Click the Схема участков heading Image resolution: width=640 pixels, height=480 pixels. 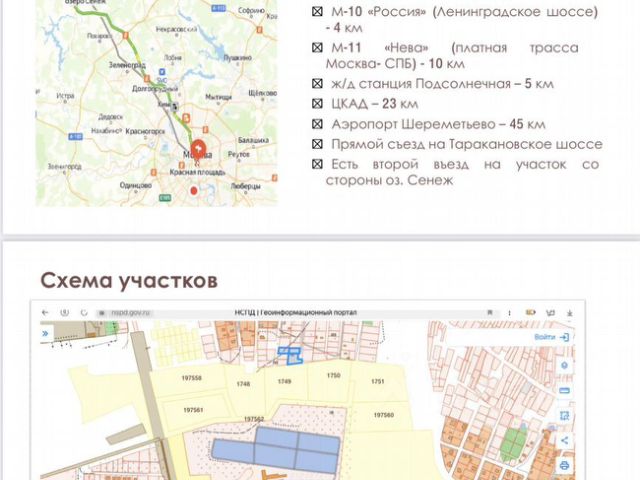[129, 280]
